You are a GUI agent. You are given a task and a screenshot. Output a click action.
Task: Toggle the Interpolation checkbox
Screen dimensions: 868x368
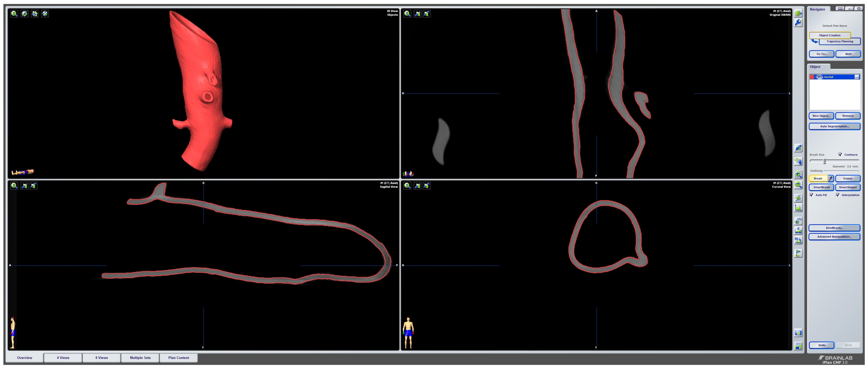pyautogui.click(x=838, y=195)
